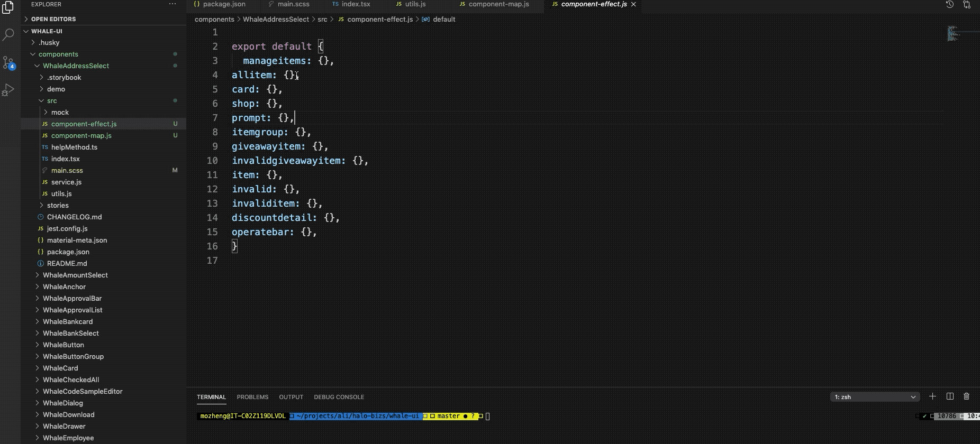The image size is (980, 444).
Task: Open Source Control view with 4 changes
Action: click(8, 63)
